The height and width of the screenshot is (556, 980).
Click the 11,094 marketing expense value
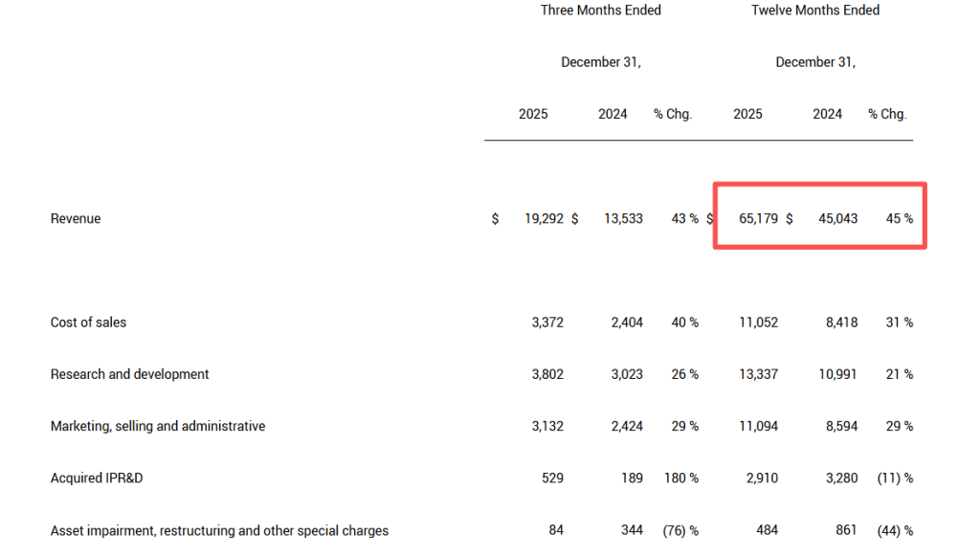pos(758,426)
